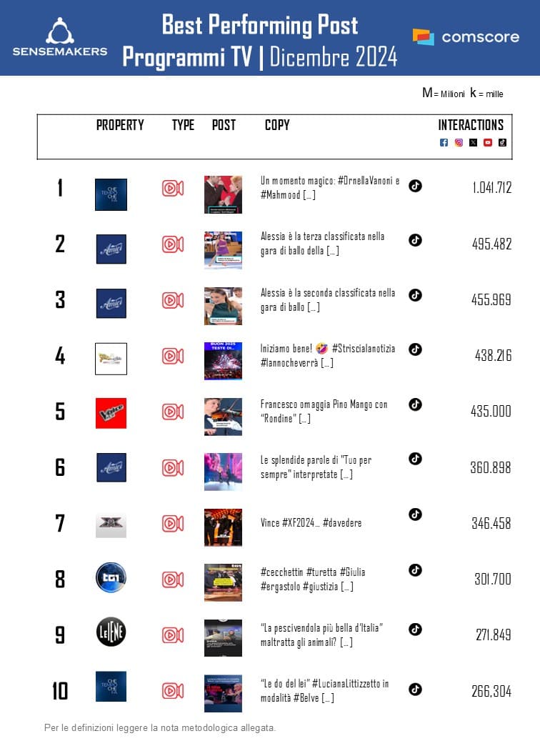
Task: Click the Instagram icon under Interactions
Action: pos(459,142)
